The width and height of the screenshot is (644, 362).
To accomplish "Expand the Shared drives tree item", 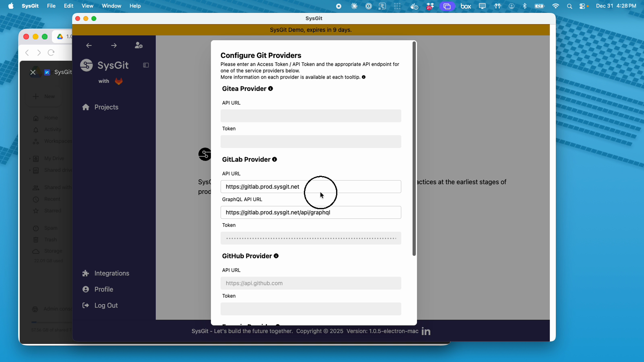I will point(31,170).
